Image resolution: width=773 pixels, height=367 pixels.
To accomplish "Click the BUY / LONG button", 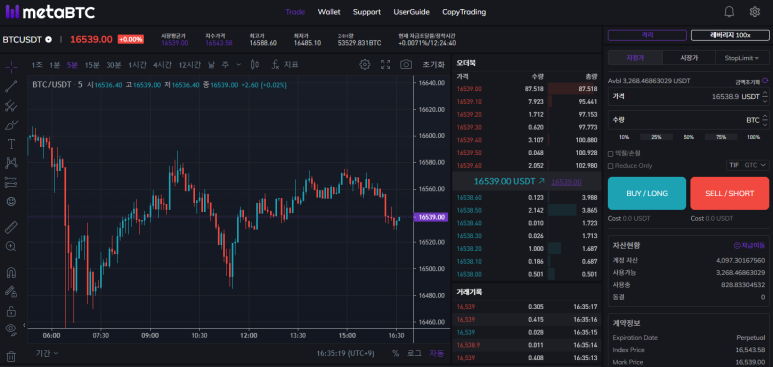I will [x=647, y=193].
